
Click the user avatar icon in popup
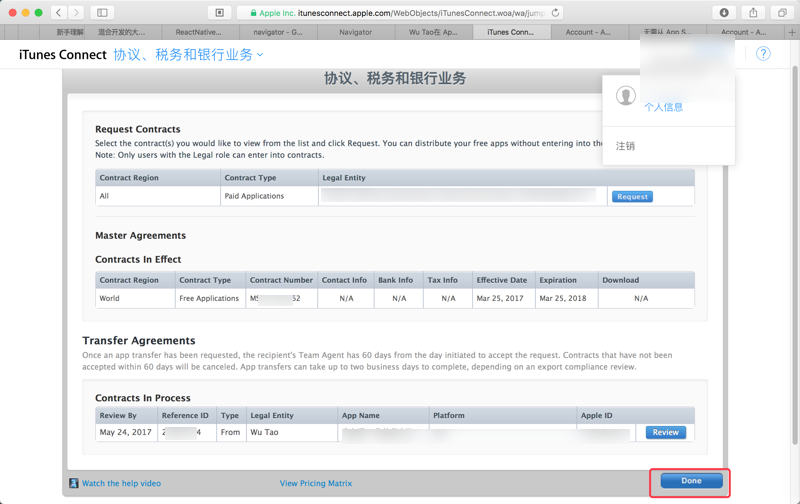626,95
